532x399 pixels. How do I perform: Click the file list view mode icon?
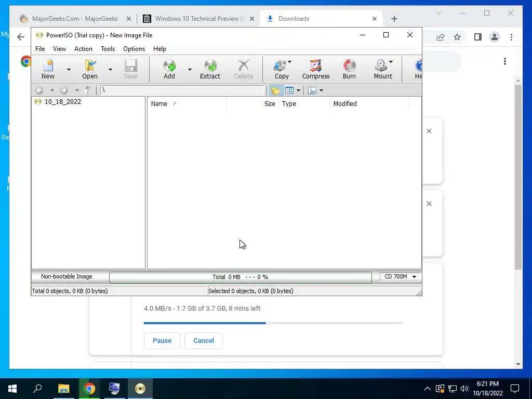tap(289, 90)
